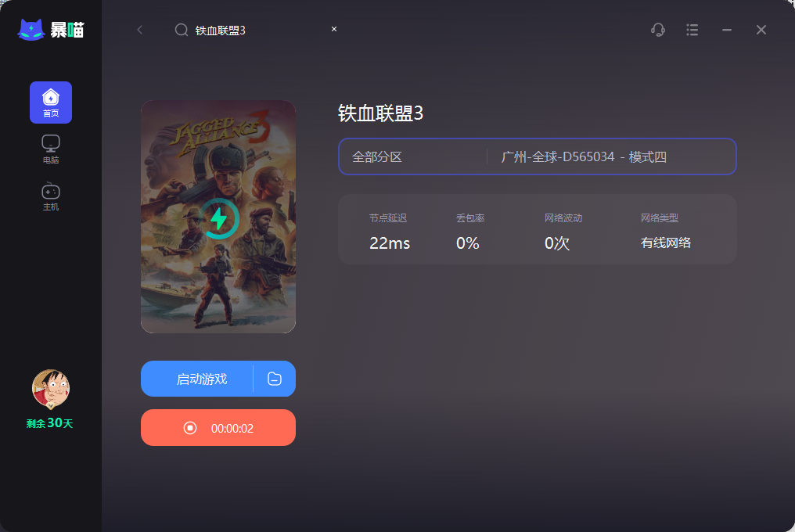This screenshot has height=532, width=795.
Task: Go to the 首页 home tab
Action: 51,102
